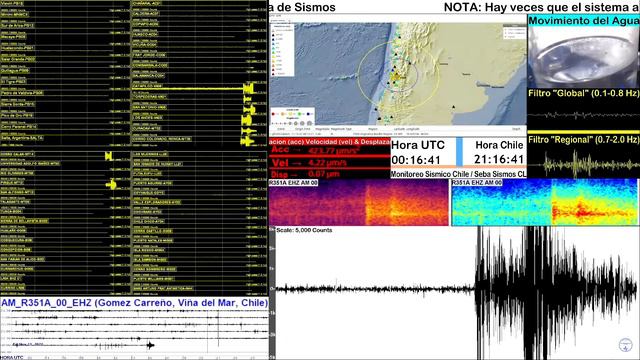Click the Monitoreo Sismico Chile / Seba Sismos CL label
The width and height of the screenshot is (640, 360).
click(458, 174)
